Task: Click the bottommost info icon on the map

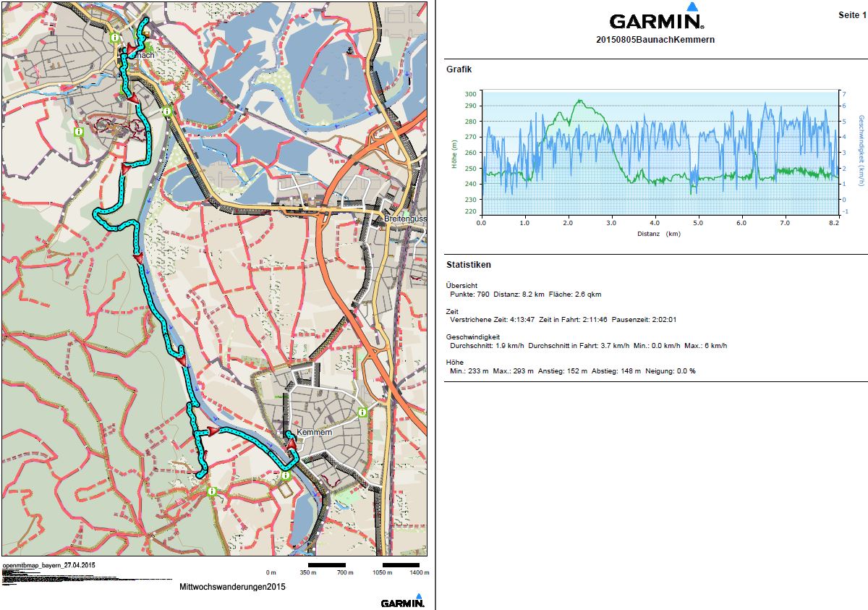Action: [211, 491]
